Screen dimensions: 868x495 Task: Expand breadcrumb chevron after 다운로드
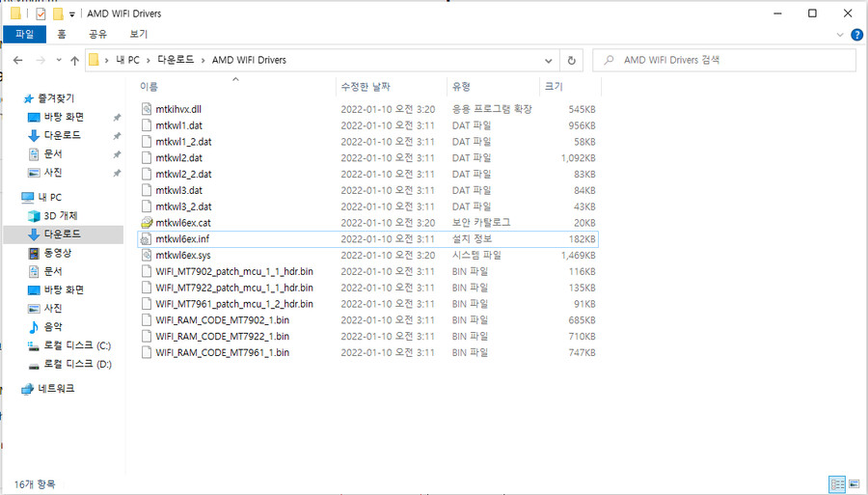click(x=203, y=61)
